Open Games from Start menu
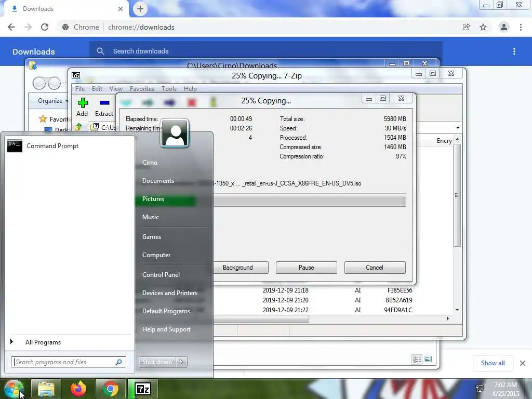Image resolution: width=532 pixels, height=399 pixels. coord(152,237)
